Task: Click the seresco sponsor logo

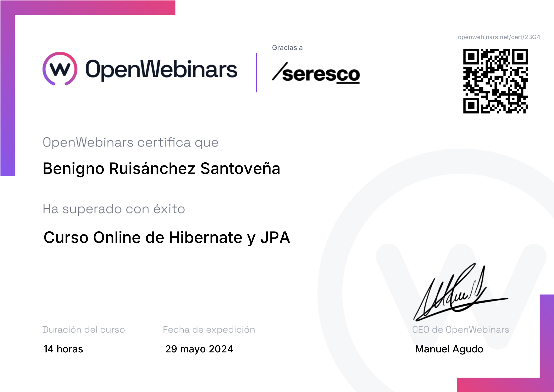Action: pyautogui.click(x=316, y=73)
